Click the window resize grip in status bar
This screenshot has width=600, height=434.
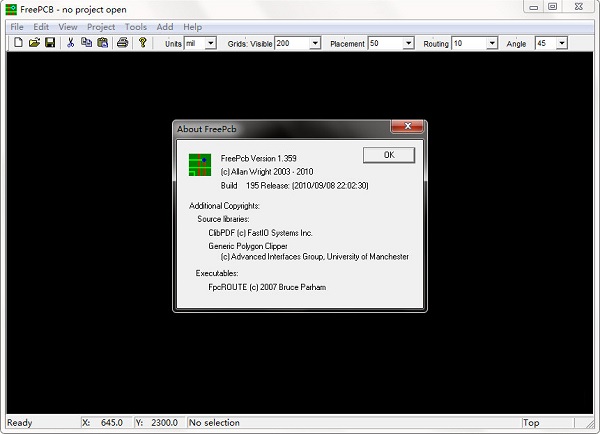[590, 424]
